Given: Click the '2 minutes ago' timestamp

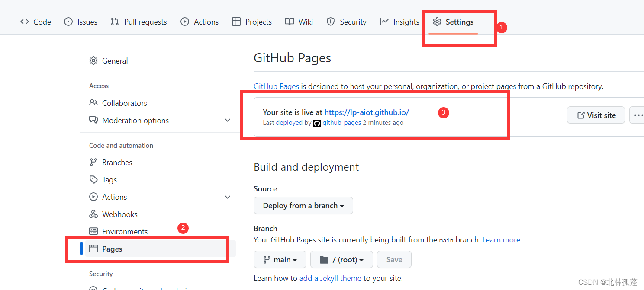Looking at the screenshot, I should tap(383, 123).
